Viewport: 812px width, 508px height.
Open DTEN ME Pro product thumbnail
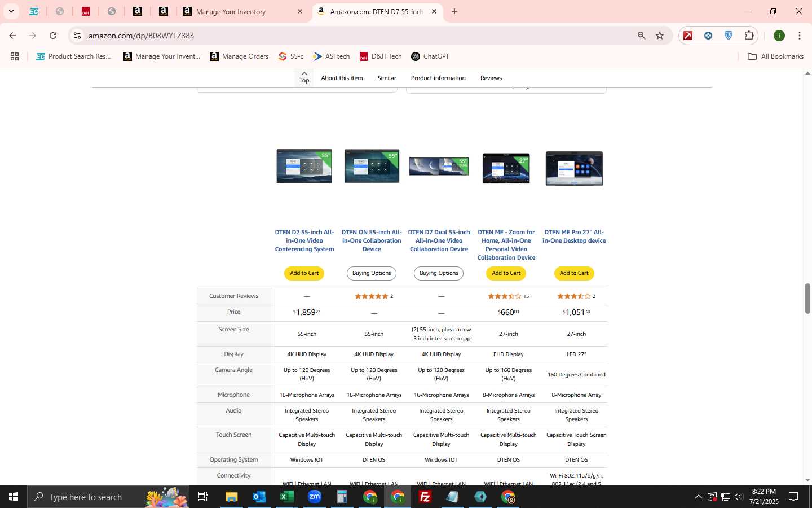click(x=574, y=168)
